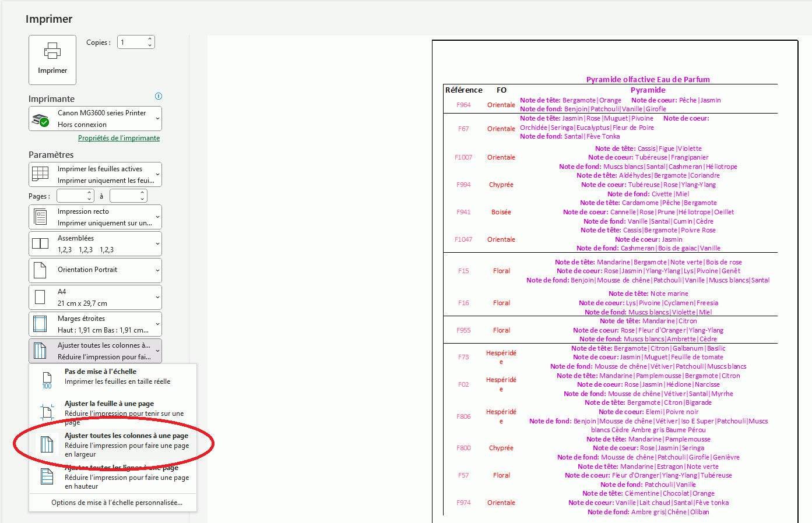Click the Copies number input field
The image size is (812, 523).
pyautogui.click(x=132, y=43)
